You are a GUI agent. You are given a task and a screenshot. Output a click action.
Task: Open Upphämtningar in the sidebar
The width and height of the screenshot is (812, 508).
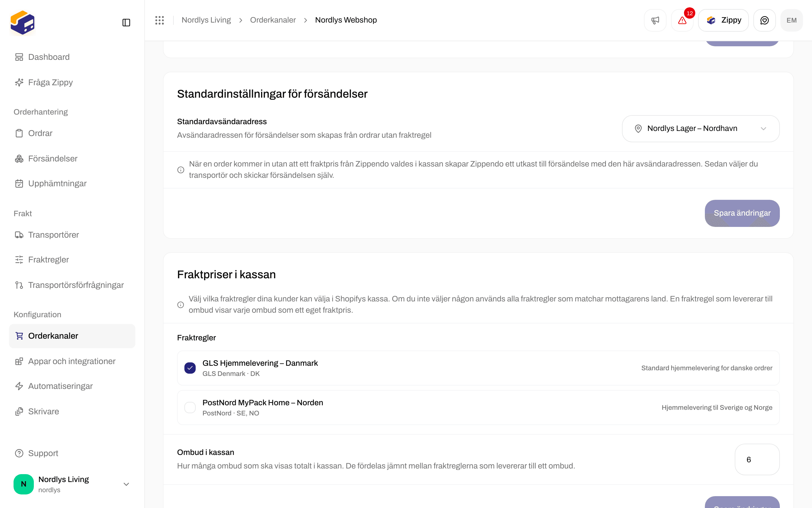tap(72, 183)
